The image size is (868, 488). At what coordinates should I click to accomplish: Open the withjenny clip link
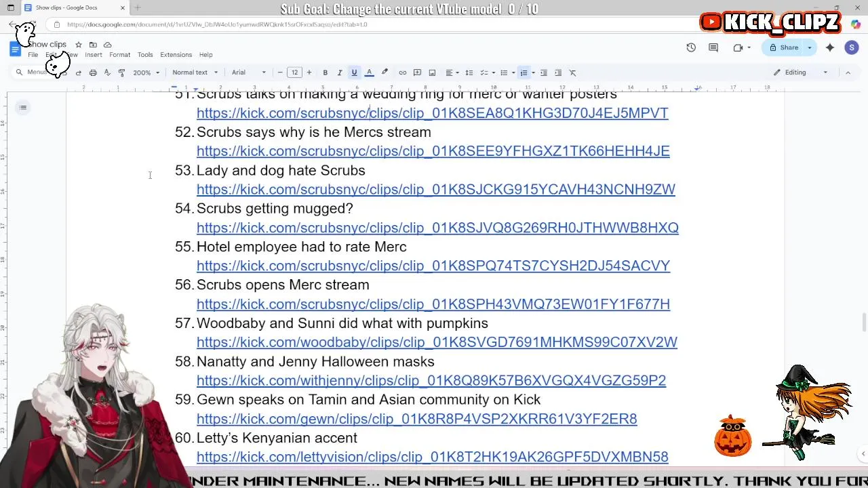click(x=431, y=380)
